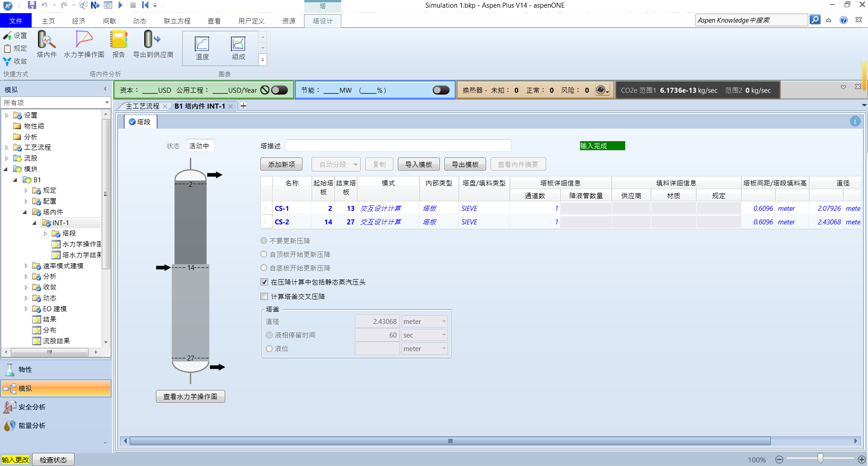Screen dimensions: 868x466
Task: Click the save icon in quick access toolbar
Action: [32, 5]
